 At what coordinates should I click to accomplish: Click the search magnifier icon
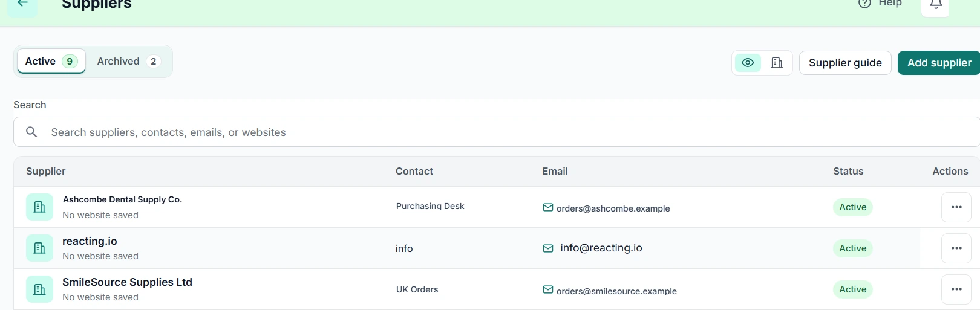point(31,132)
